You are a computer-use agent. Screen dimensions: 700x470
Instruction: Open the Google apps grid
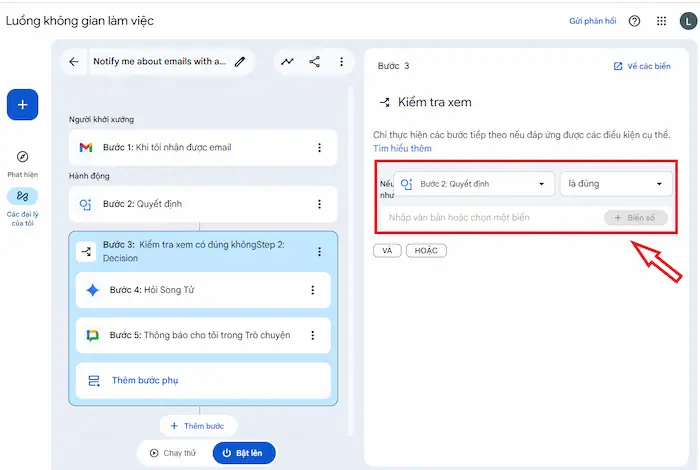(x=662, y=21)
